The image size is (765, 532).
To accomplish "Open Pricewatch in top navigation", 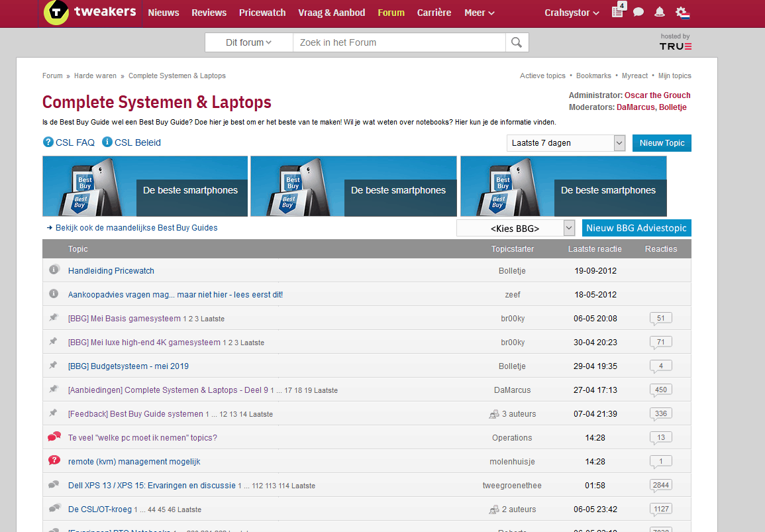I will tap(262, 13).
